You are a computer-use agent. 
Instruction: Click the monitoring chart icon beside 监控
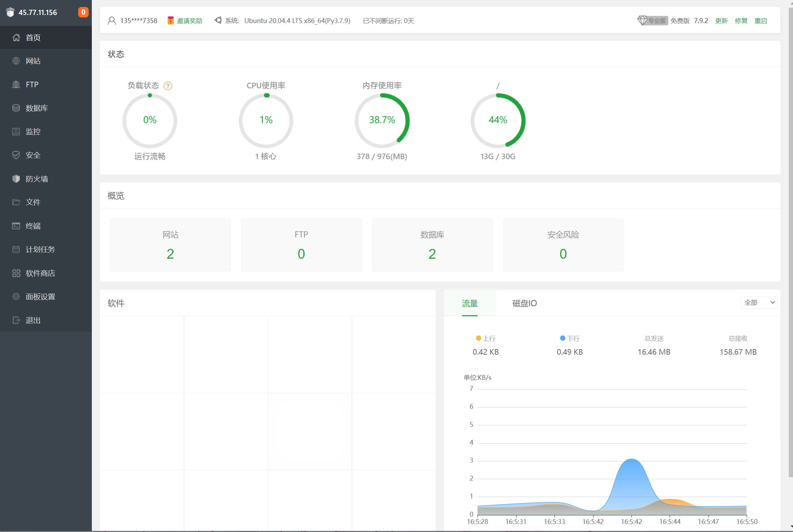tap(16, 131)
